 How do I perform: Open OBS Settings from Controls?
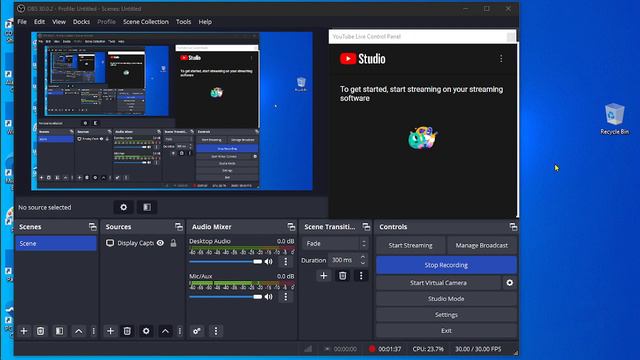coord(446,315)
